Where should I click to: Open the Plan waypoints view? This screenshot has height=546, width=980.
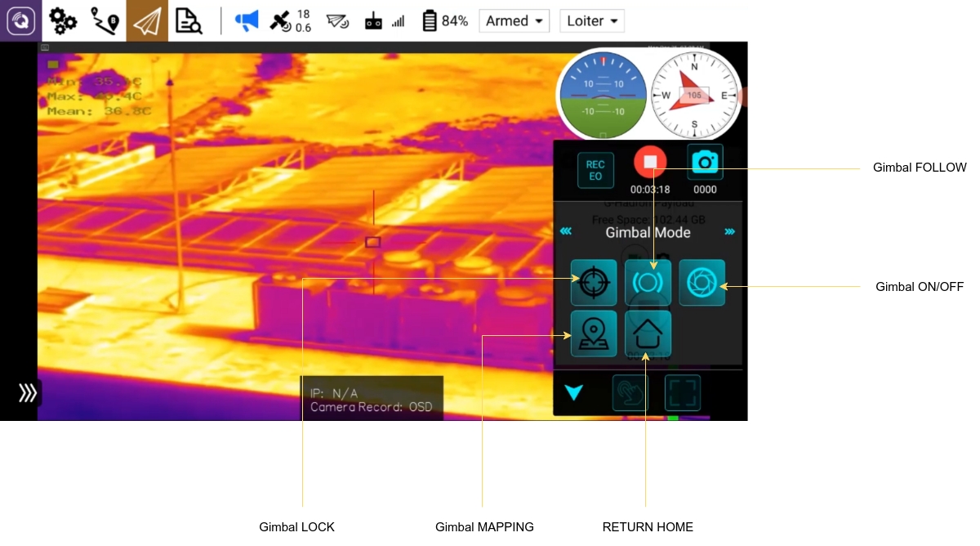(x=105, y=21)
